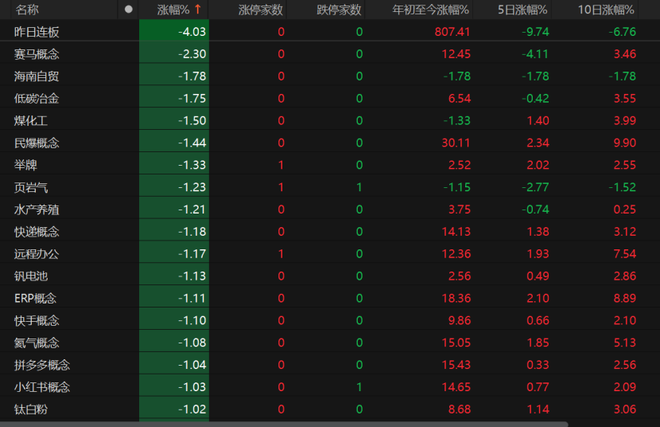Click the 10日涨幅% column header
Screen dimensions: 660x427
coord(606,10)
